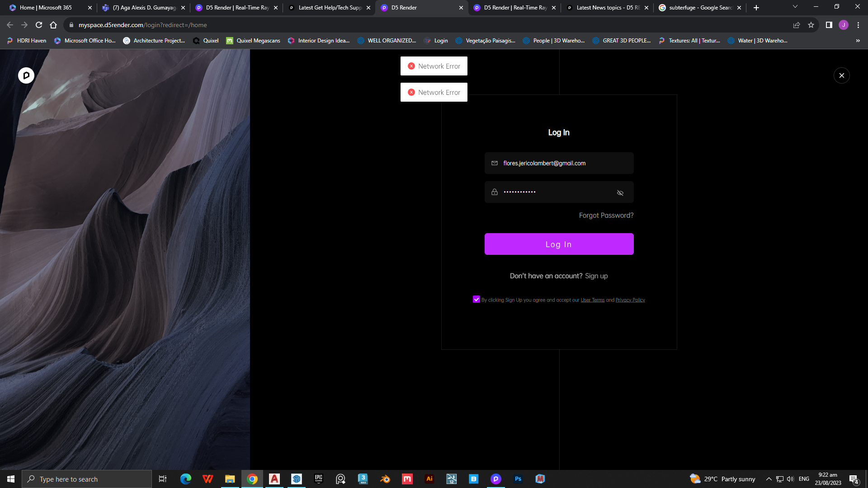Expand the tab search chevron

[x=795, y=7]
